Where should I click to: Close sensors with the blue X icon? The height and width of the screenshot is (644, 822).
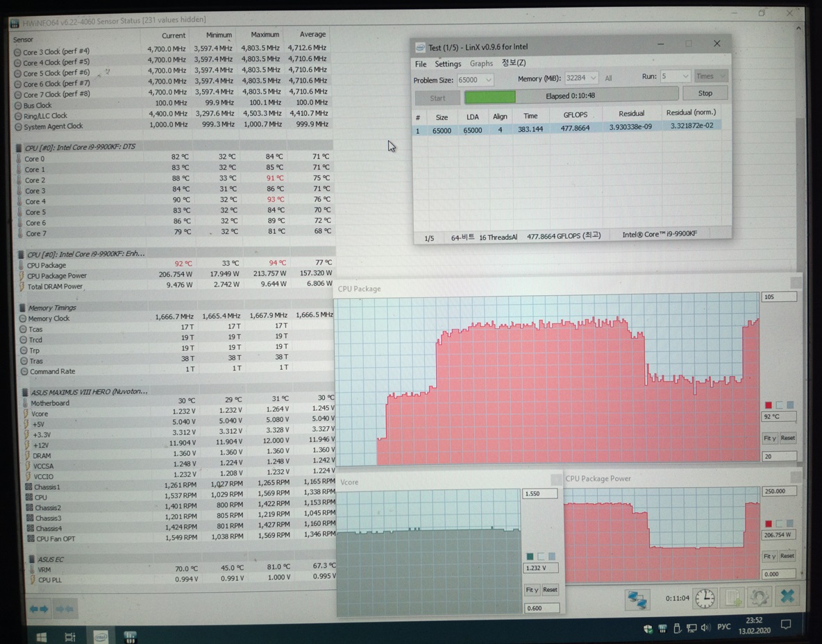pyautogui.click(x=787, y=596)
